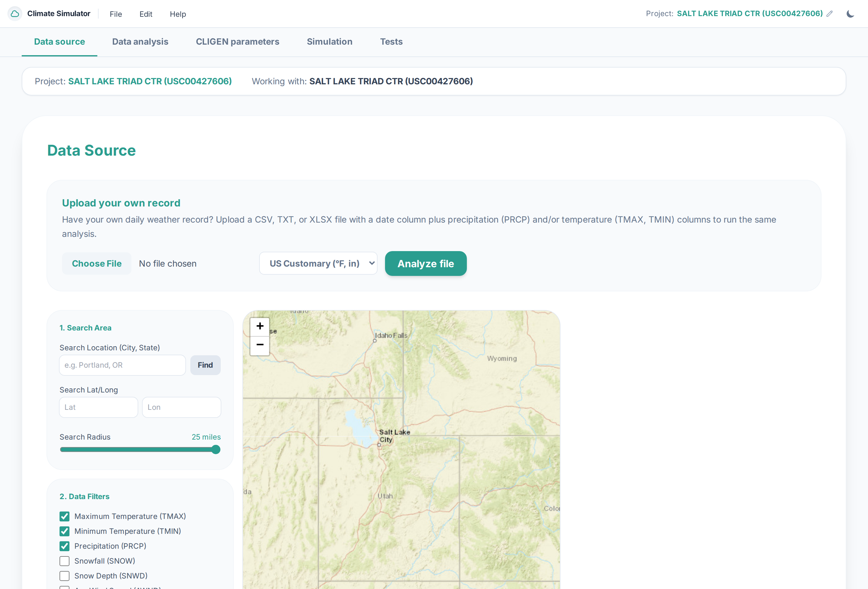The height and width of the screenshot is (589, 868).
Task: Click the Lat input field
Action: click(99, 407)
